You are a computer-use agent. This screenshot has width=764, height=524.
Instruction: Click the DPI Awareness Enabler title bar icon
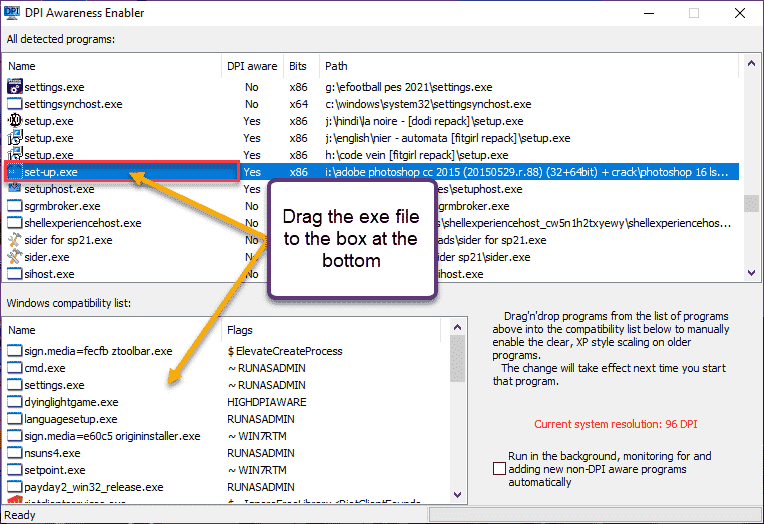click(12, 12)
